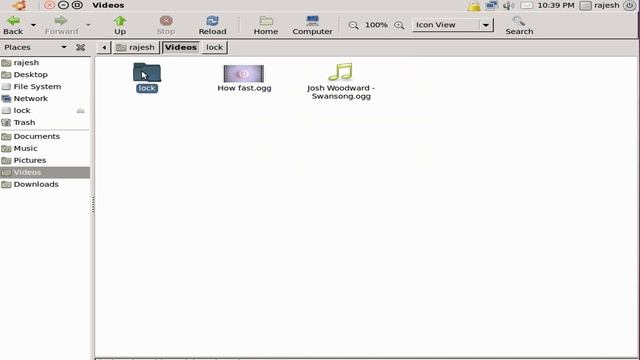640x360 pixels.
Task: Close the Places sidebar pane
Action: [80, 47]
